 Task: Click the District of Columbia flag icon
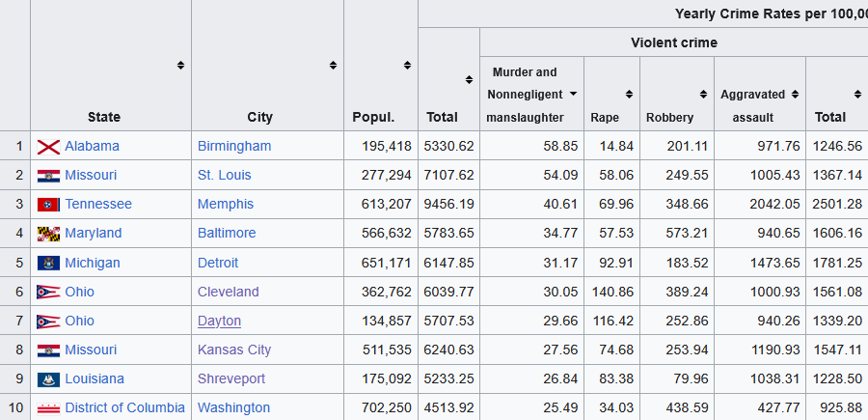[x=49, y=408]
